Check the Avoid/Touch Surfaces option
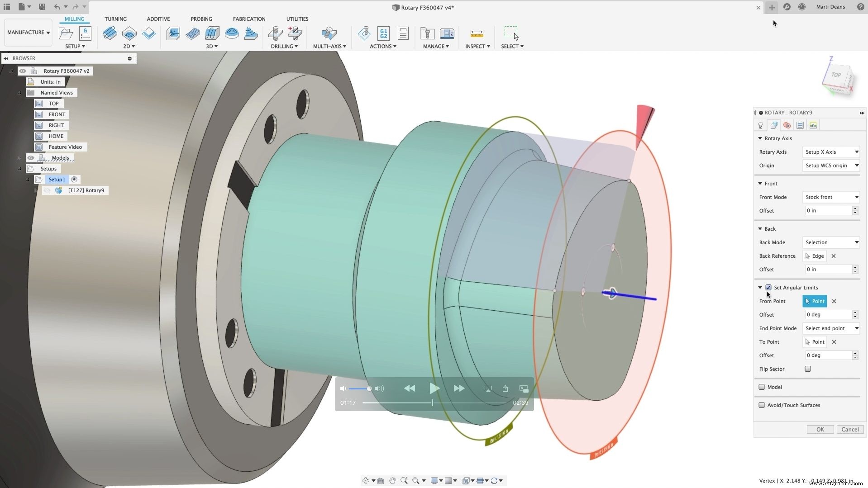This screenshot has width=868, height=488. coord(762,405)
